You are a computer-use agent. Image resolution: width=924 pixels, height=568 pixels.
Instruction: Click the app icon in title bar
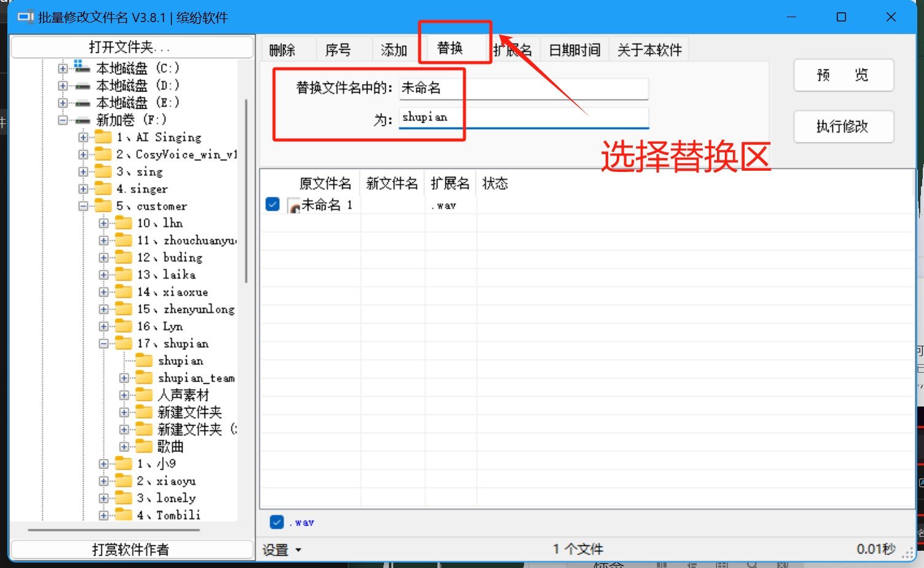(x=26, y=17)
